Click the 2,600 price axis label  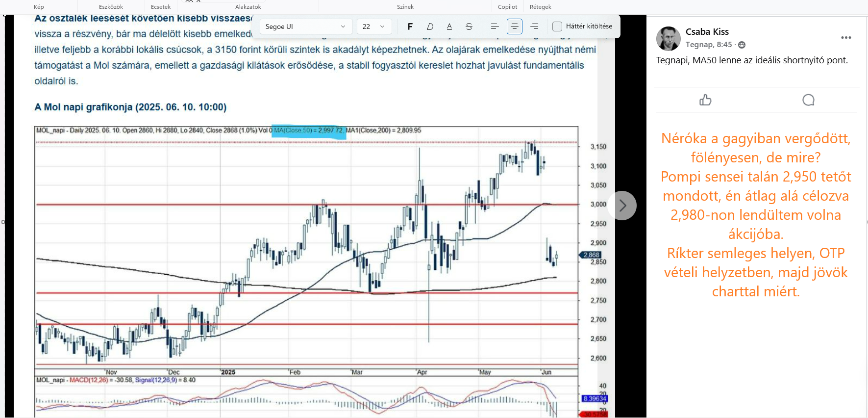coord(598,358)
